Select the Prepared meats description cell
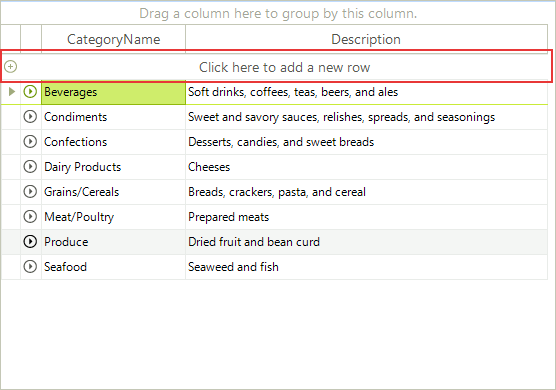 point(366,217)
